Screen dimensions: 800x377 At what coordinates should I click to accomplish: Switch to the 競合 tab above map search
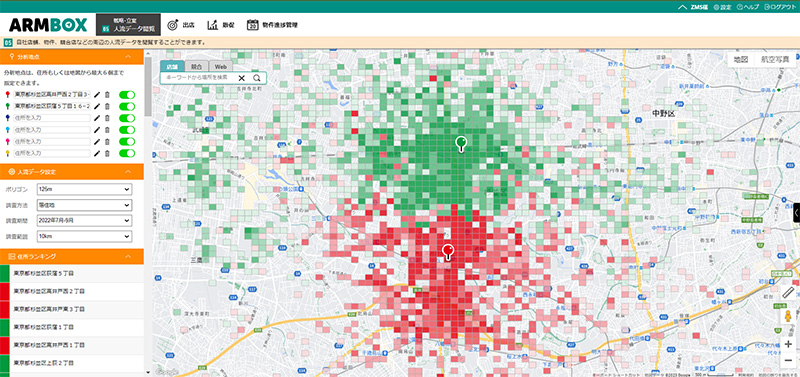[x=197, y=66]
